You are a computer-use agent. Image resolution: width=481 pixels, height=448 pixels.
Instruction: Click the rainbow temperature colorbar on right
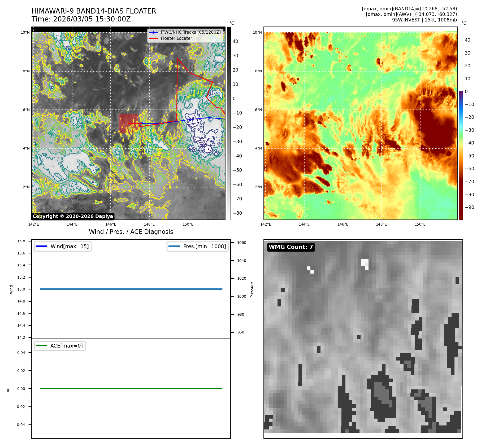coord(461,123)
